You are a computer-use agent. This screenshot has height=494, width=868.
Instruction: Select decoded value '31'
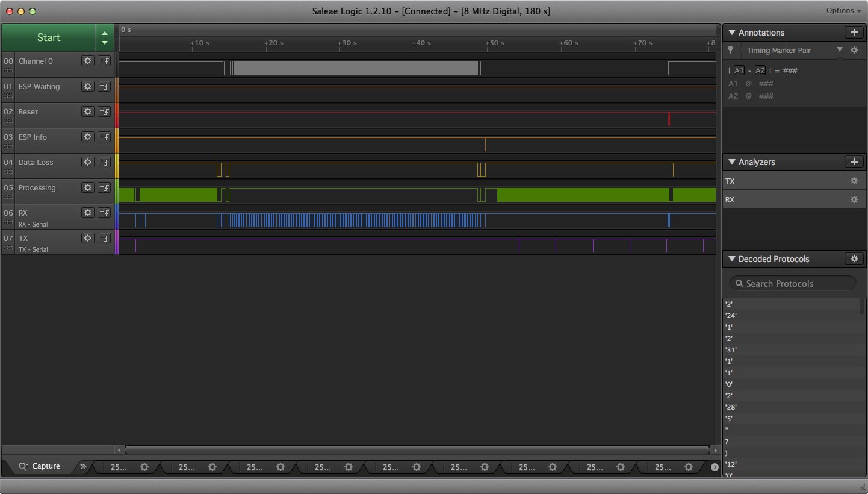731,350
